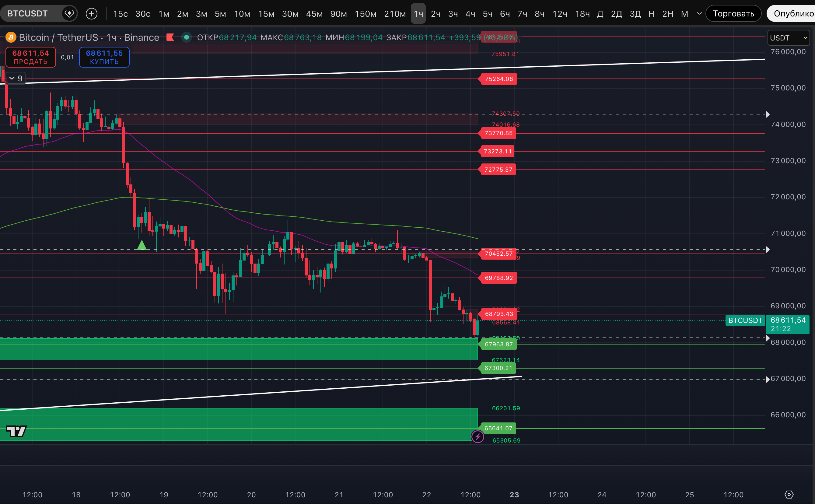Screen dimensions: 815x504
Task: Expand the collapsed indicators list showing 9
Action: click(x=16, y=78)
